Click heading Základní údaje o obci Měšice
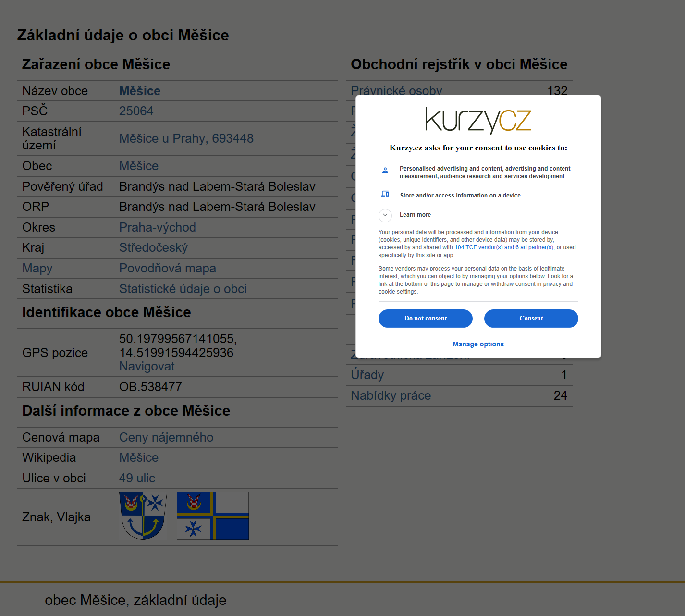This screenshot has width=685, height=616. (x=123, y=35)
